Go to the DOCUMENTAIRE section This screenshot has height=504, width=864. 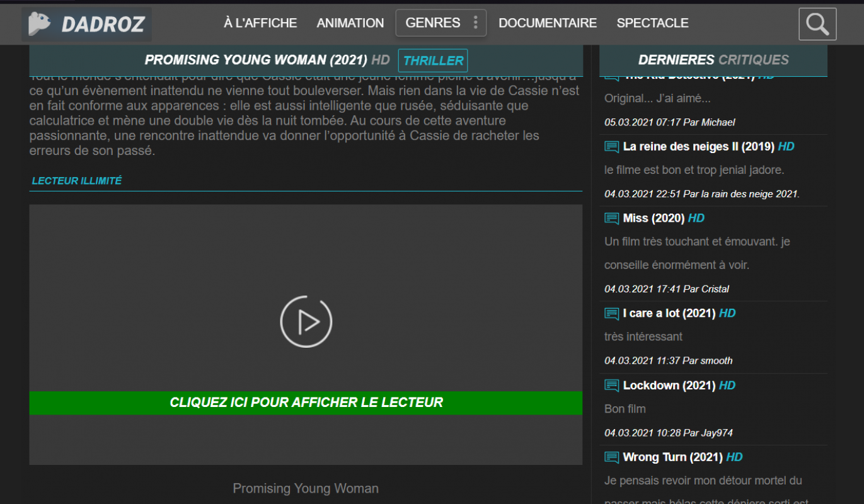pos(548,23)
